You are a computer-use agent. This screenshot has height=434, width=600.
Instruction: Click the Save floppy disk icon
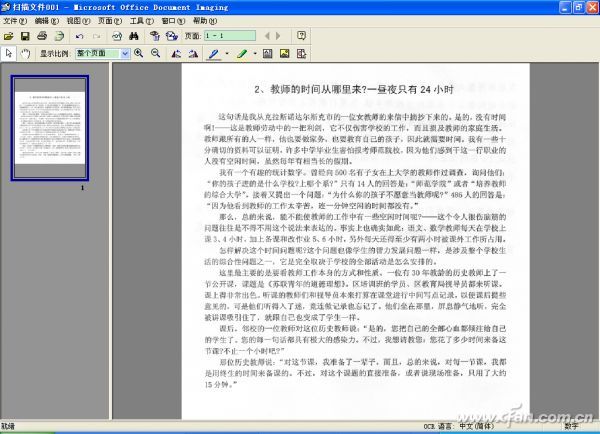[x=25, y=36]
